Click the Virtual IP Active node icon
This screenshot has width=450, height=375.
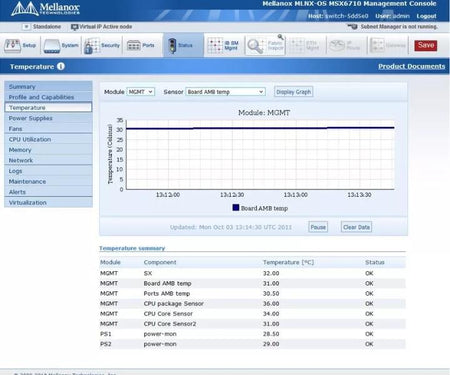(x=75, y=27)
